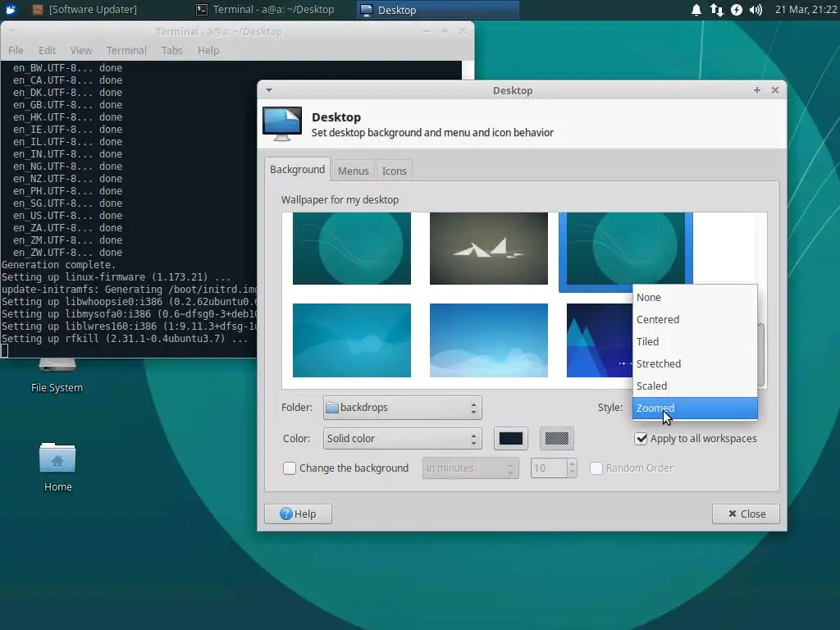Screen dimensions: 840x630
Task: Switch to the Software Updater taskbar entry
Action: (x=84, y=10)
